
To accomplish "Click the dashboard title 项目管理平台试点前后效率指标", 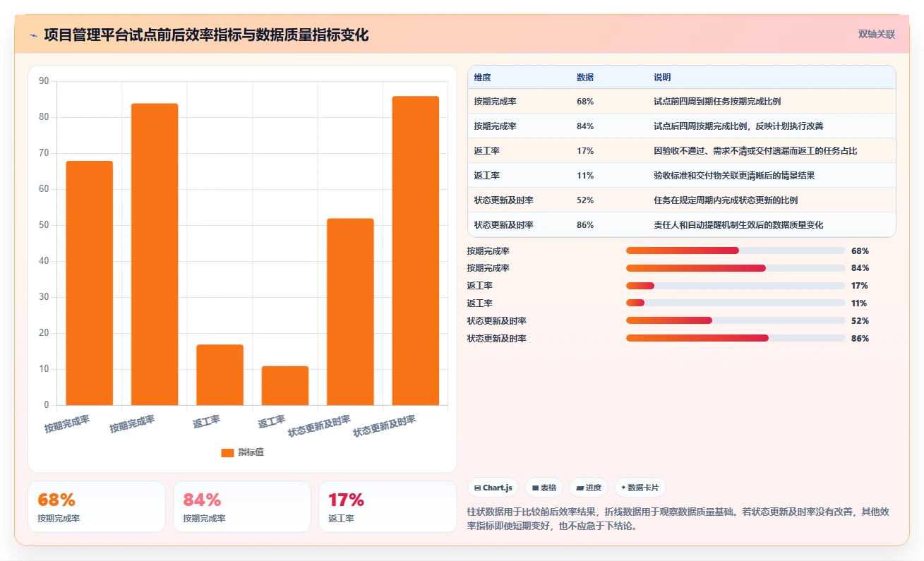I will [206, 35].
